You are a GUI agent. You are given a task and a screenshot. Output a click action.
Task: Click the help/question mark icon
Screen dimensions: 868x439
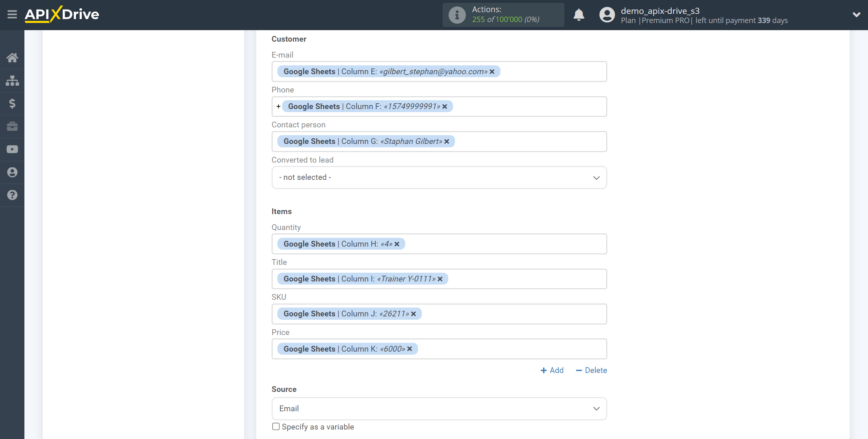pos(12,195)
